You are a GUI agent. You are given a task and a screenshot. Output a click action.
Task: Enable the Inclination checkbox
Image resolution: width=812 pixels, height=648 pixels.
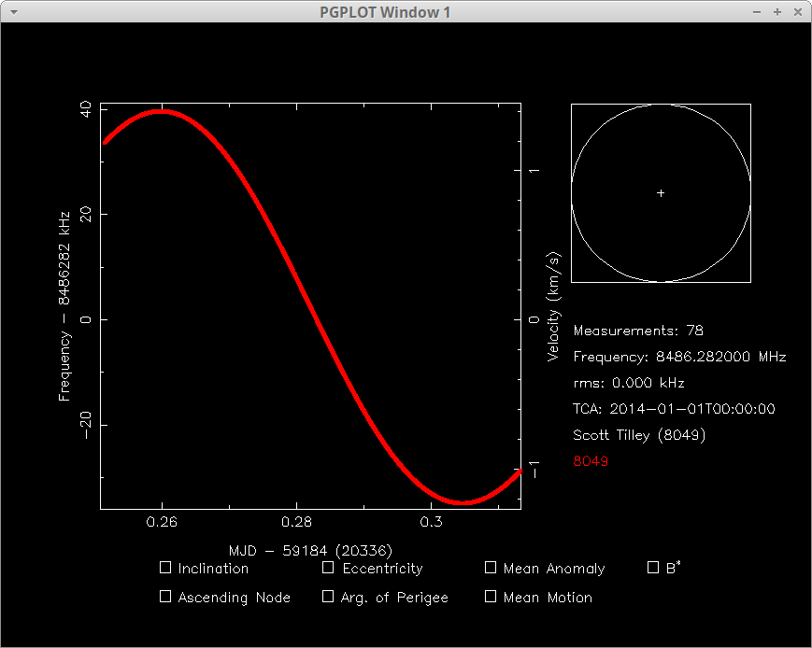165,567
